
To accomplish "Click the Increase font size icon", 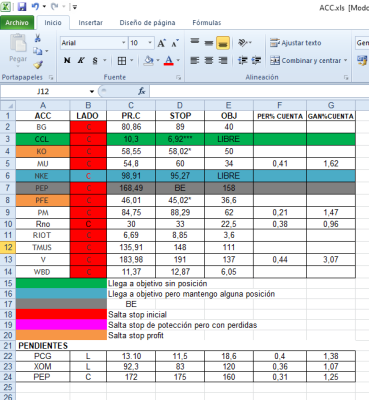I will [x=162, y=43].
